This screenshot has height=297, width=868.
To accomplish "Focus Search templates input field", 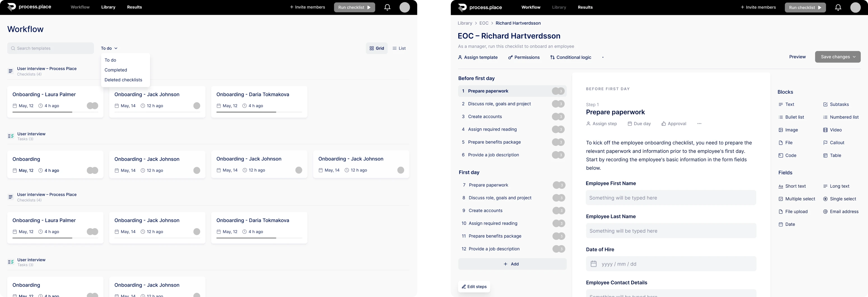I will 50,48.
